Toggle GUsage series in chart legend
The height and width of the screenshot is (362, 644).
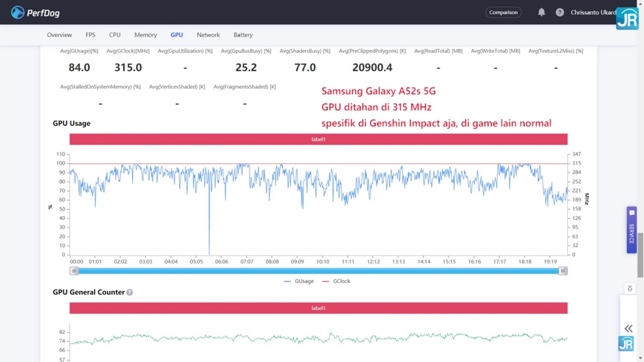pyautogui.click(x=299, y=281)
